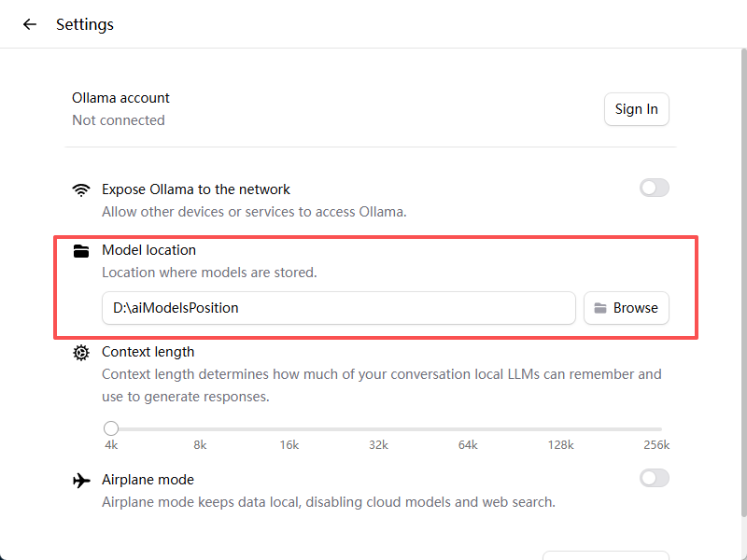Viewport: 747px width, 560px height.
Task: Choose 32k on the context slider
Action: click(378, 429)
